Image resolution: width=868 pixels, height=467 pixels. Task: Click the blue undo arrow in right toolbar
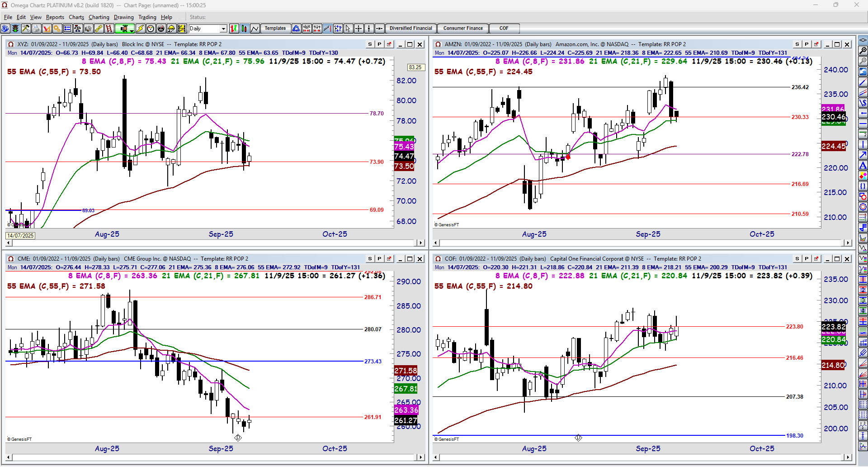(x=863, y=71)
